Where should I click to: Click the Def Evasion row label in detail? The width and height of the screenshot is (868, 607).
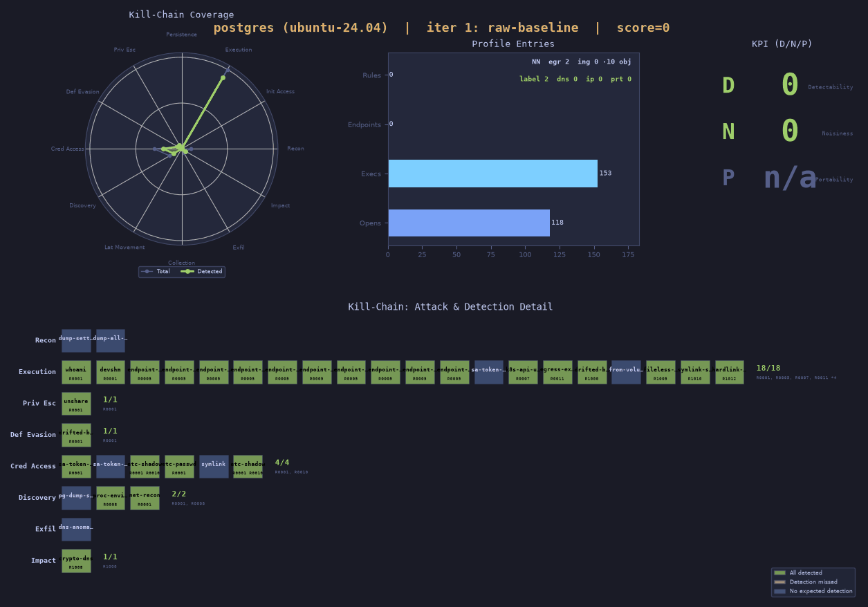coord(33,435)
